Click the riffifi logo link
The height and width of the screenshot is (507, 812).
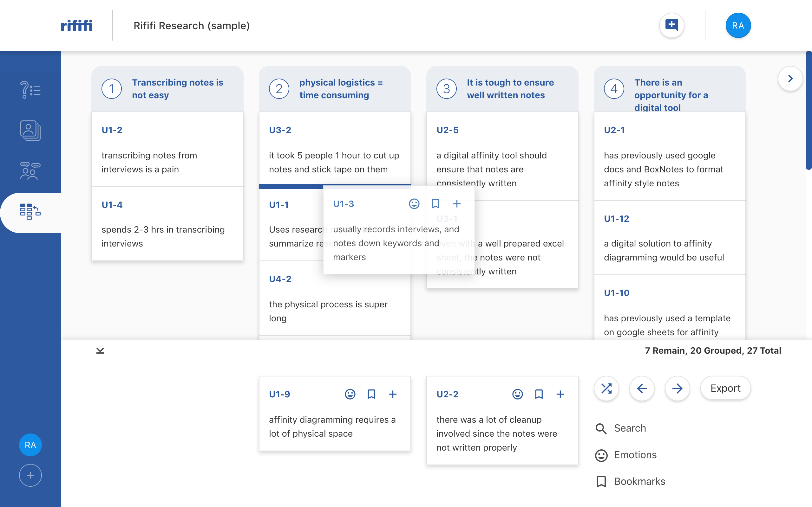[x=76, y=25]
